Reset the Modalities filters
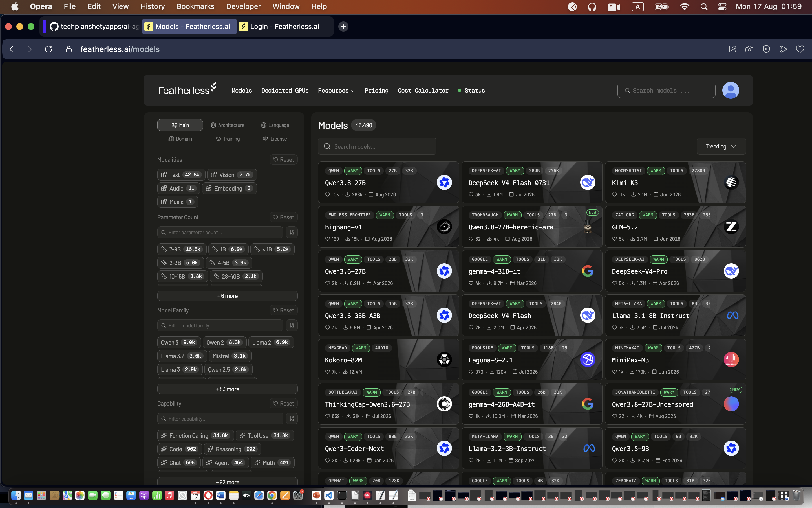The width and height of the screenshot is (812, 508). (x=284, y=159)
